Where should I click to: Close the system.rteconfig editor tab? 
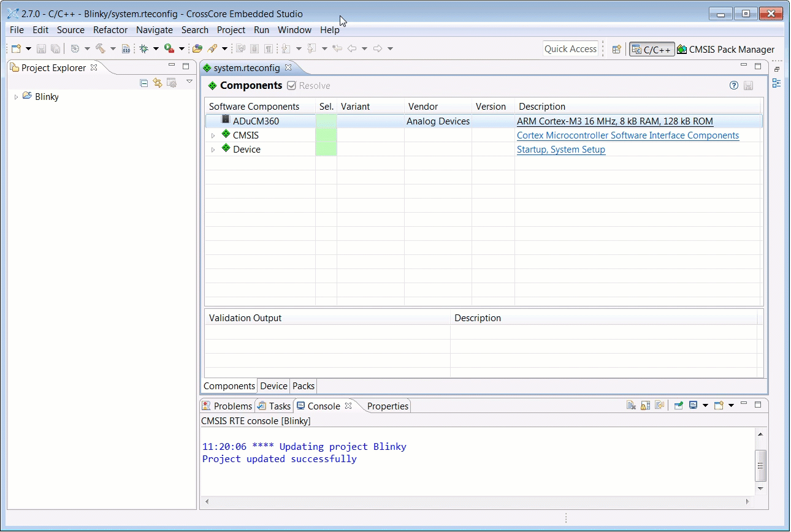pyautogui.click(x=288, y=67)
